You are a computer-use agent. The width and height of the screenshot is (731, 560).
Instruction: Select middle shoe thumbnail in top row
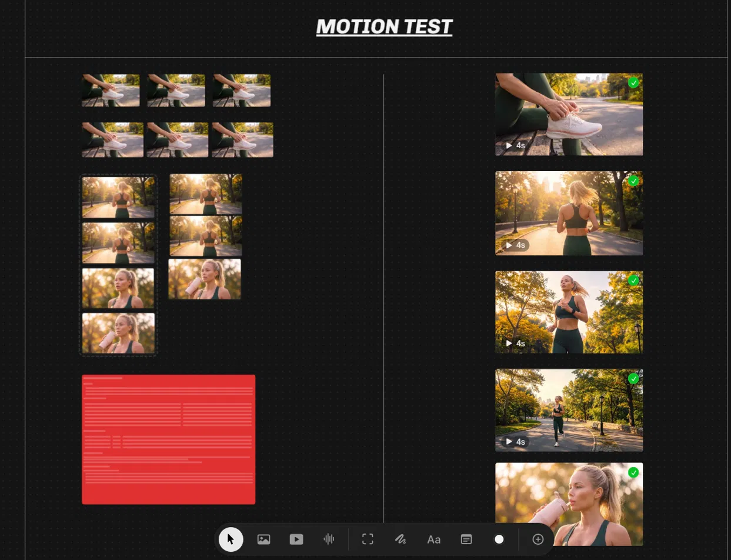click(x=176, y=90)
